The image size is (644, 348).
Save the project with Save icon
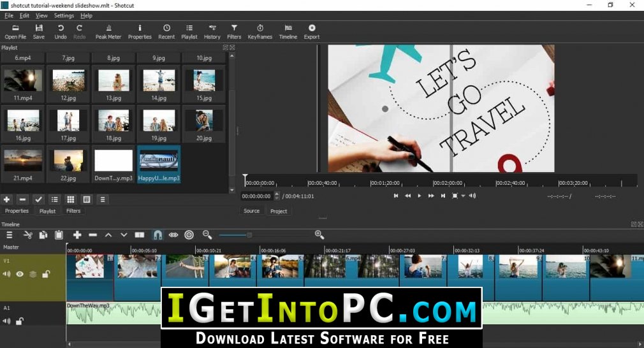click(x=39, y=32)
